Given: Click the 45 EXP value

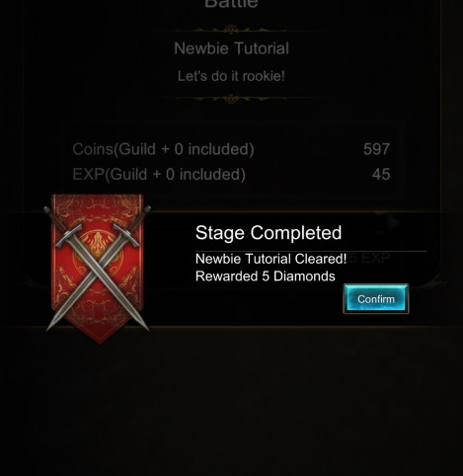Looking at the screenshot, I should coord(381,174).
